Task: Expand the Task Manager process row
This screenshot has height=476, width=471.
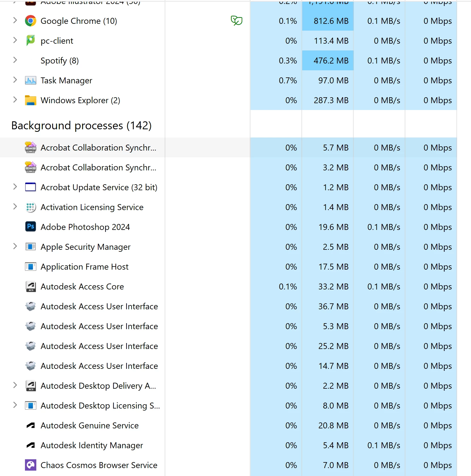Action: pos(15,80)
